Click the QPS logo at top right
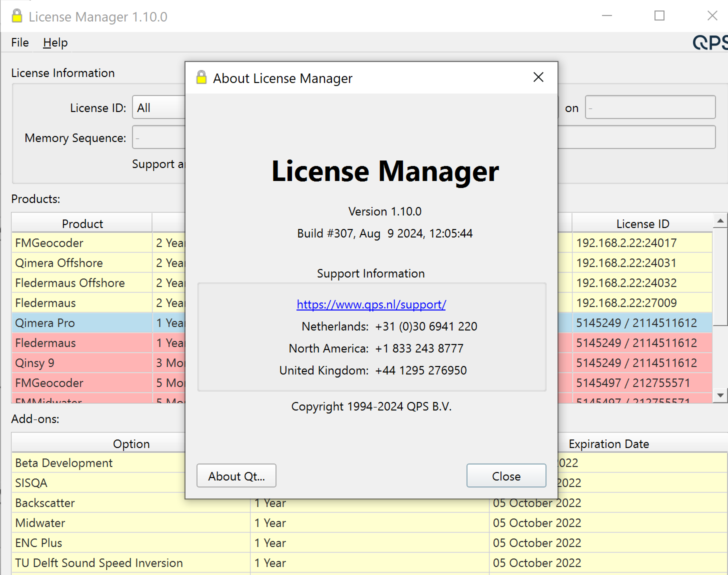Image resolution: width=728 pixels, height=575 pixels. (x=710, y=42)
